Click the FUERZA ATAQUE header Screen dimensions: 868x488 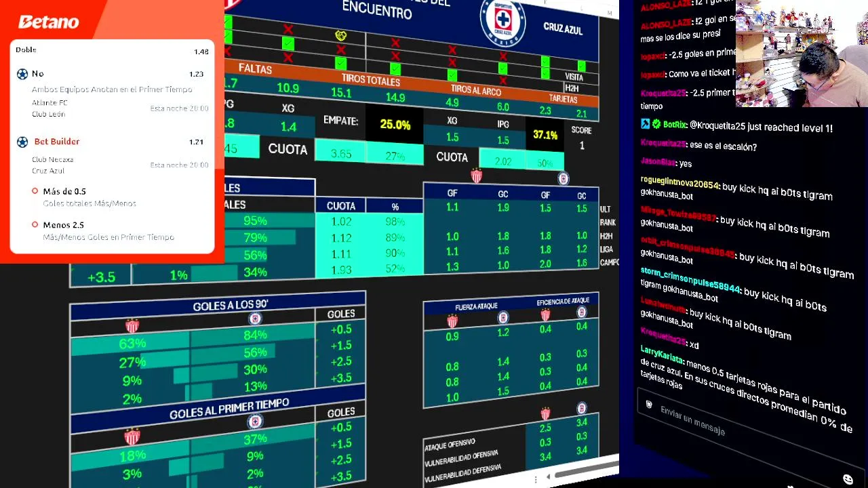pyautogui.click(x=476, y=307)
